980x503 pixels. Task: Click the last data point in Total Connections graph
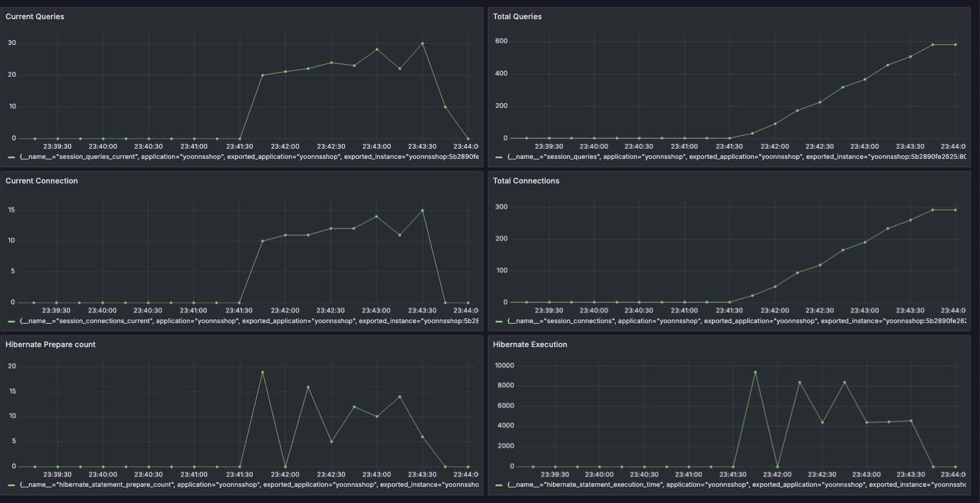point(955,210)
